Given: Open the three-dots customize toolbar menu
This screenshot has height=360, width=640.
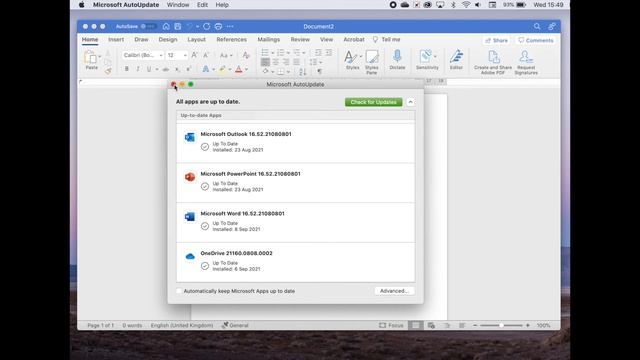Looking at the screenshot, I should point(230,27).
